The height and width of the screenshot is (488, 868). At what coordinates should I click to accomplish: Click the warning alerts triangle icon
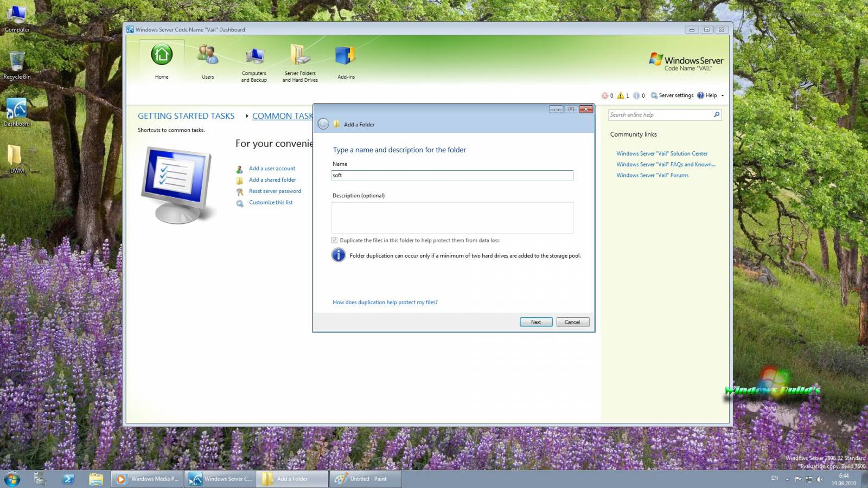point(621,95)
